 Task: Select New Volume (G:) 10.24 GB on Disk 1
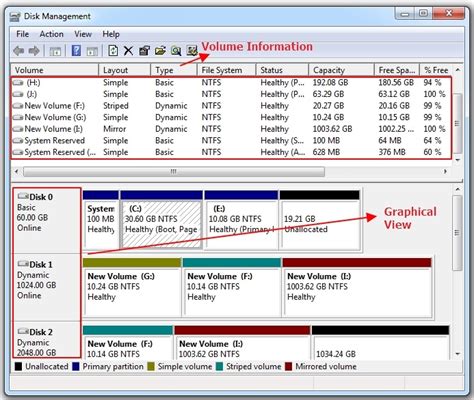132,287
